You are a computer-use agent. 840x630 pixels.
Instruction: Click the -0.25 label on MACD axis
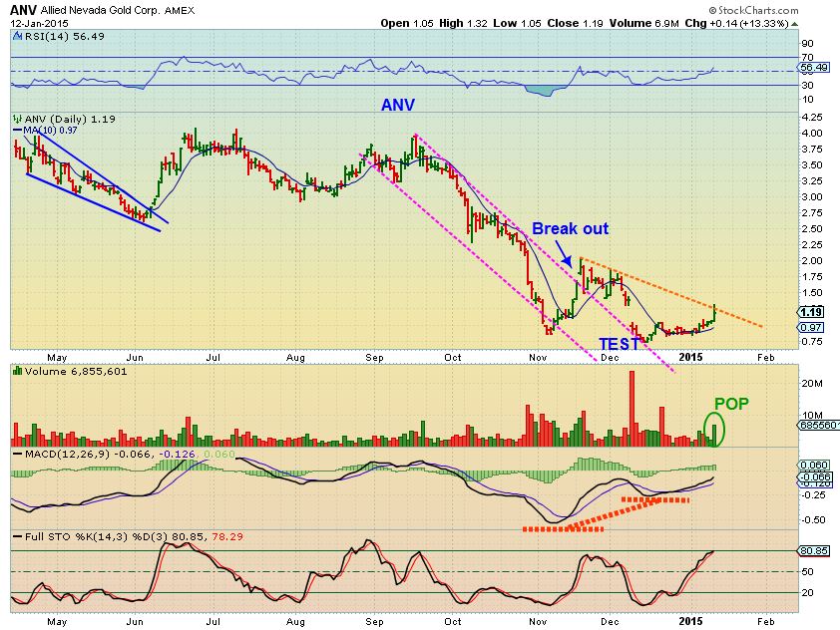(x=814, y=495)
